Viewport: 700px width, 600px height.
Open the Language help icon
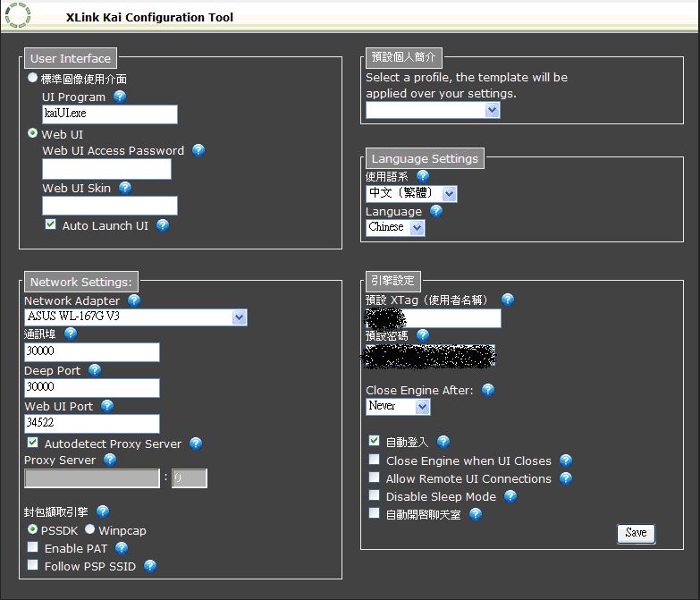pos(436,211)
